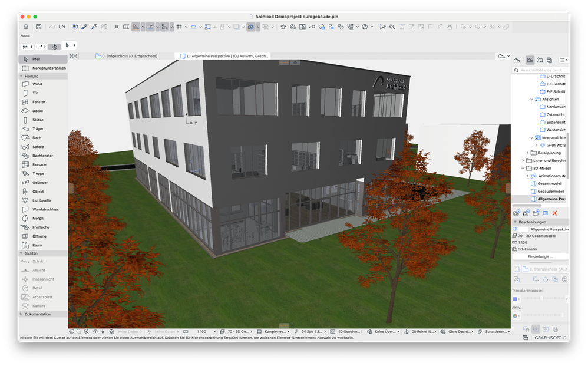Select the Träger tool
This screenshot has width=588, height=366.
[43, 129]
